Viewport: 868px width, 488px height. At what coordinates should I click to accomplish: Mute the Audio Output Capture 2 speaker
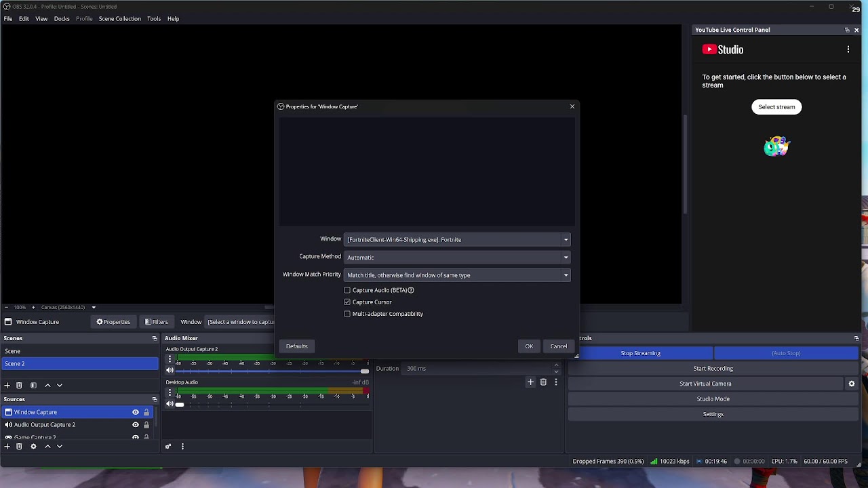tap(170, 371)
